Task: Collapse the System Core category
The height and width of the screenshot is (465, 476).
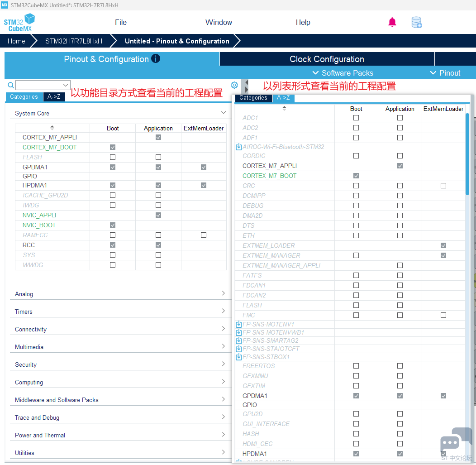Action: coord(224,113)
